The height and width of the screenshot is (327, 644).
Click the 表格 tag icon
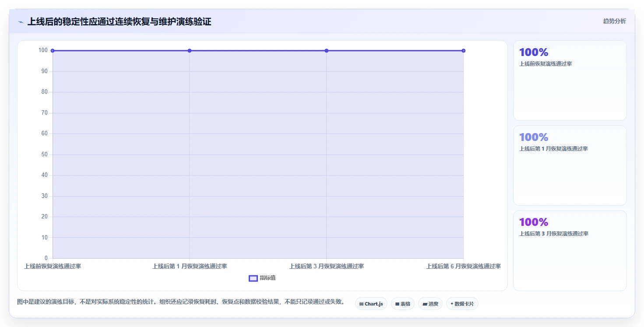(397, 304)
